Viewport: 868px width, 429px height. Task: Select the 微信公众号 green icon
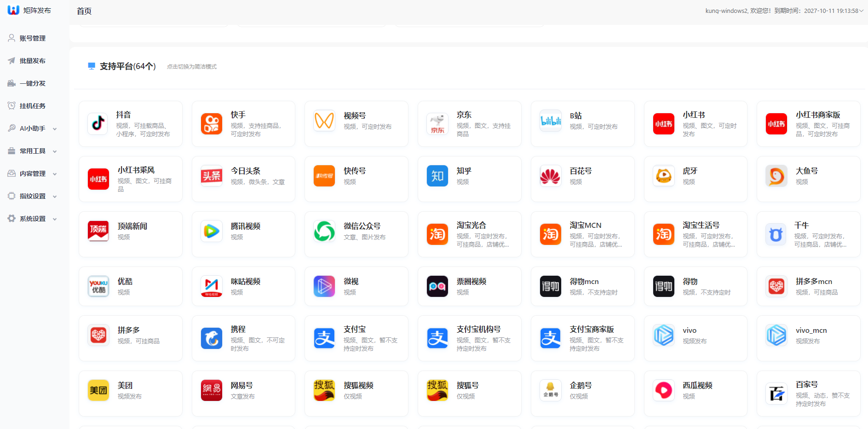pos(324,231)
